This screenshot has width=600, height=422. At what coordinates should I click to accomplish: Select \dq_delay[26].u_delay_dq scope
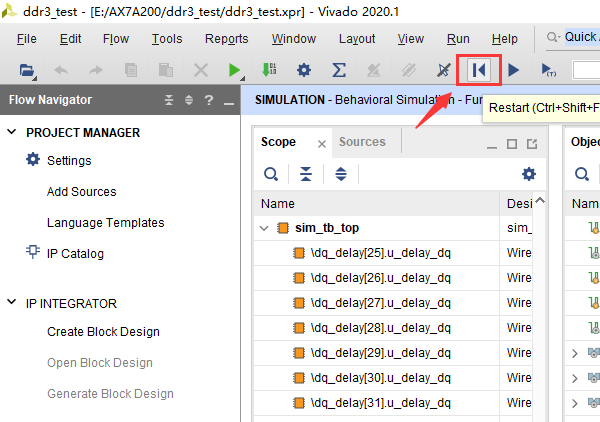click(380, 278)
